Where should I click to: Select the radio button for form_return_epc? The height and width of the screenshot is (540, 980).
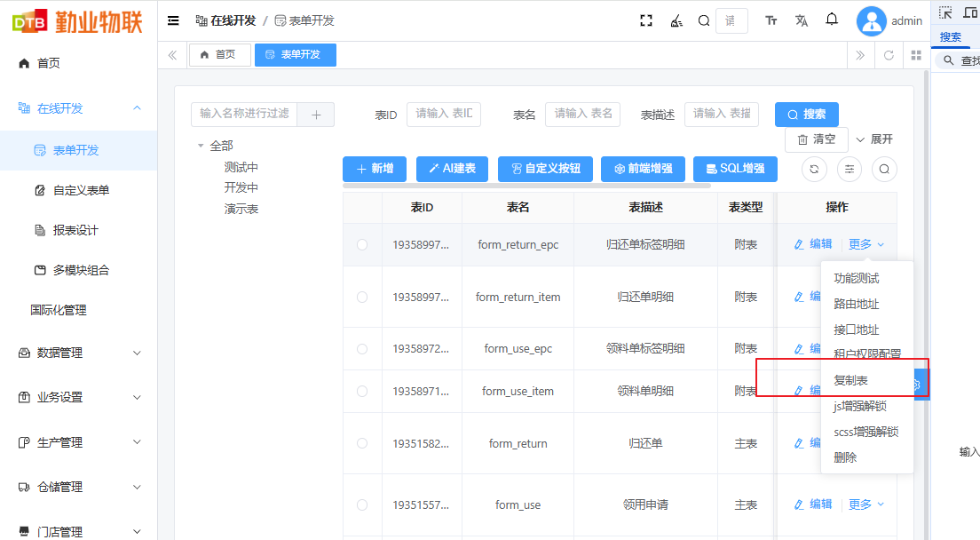coord(362,245)
